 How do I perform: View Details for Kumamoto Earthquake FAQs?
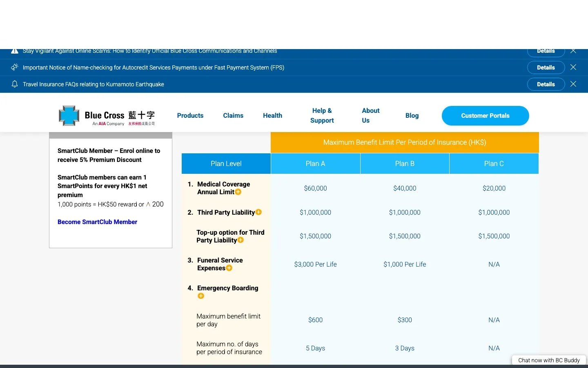[546, 84]
